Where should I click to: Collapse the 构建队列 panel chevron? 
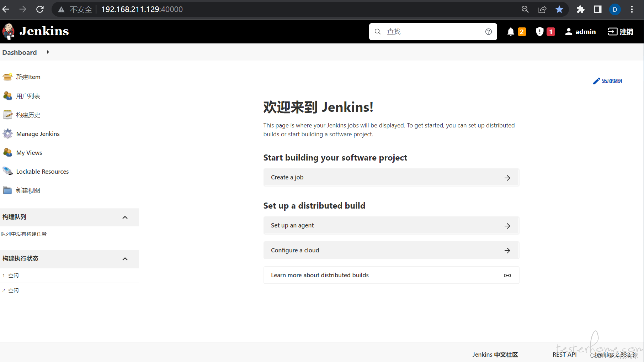click(125, 217)
